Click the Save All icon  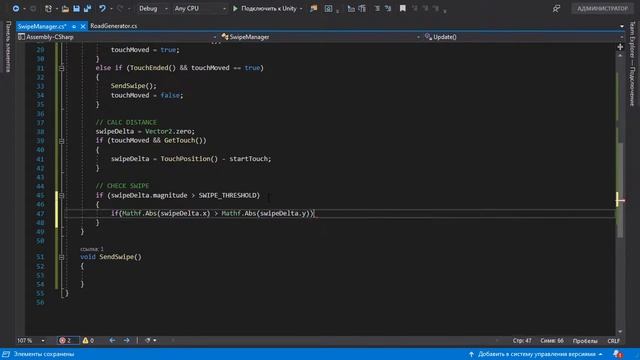87,8
